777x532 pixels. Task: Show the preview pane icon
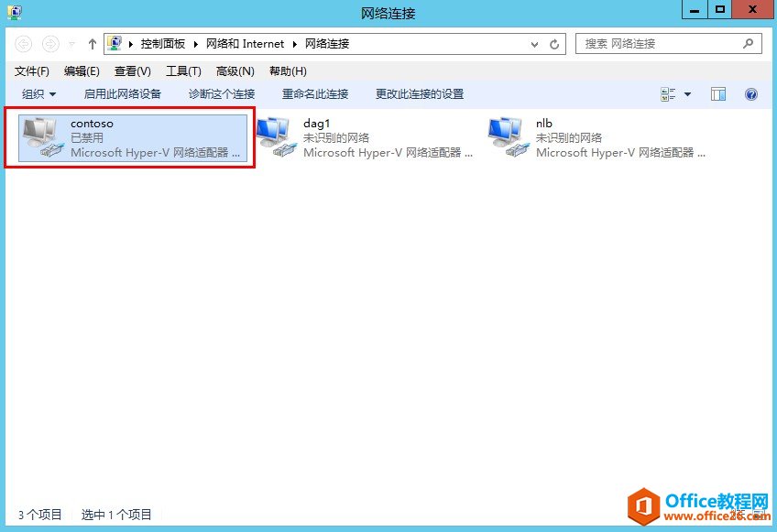click(x=717, y=93)
